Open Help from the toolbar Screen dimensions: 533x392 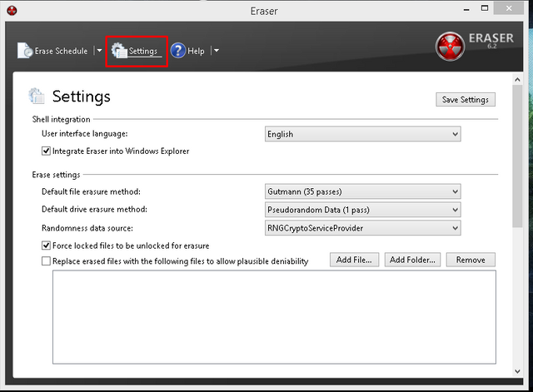187,51
